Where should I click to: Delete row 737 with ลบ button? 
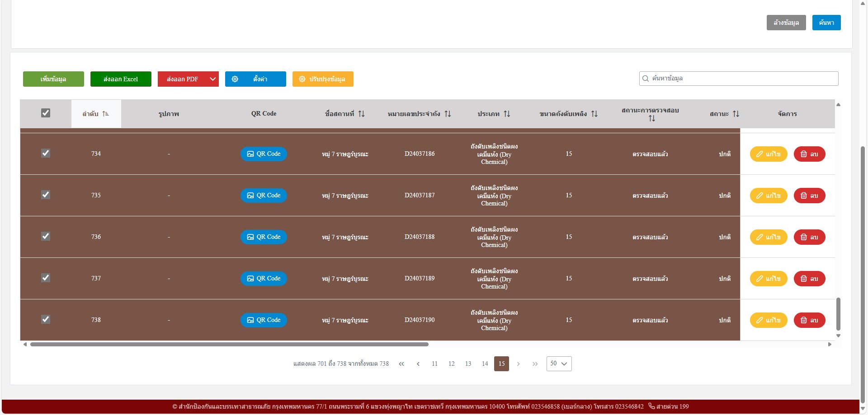(810, 279)
